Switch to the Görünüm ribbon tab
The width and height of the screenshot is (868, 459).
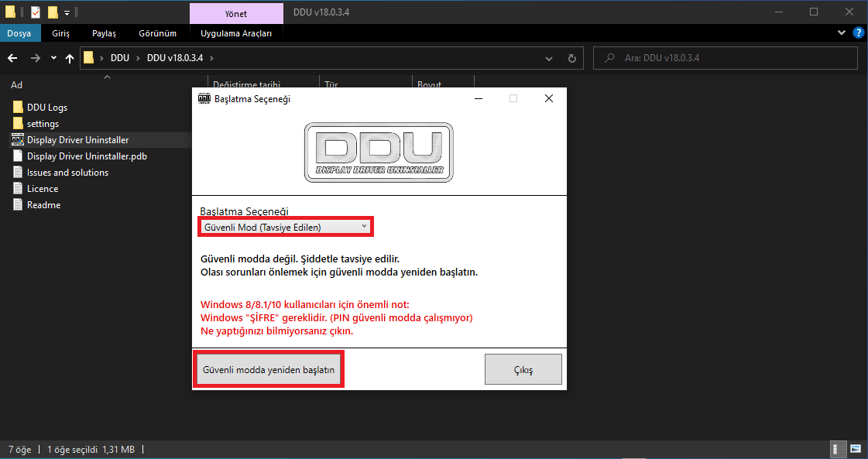[x=158, y=33]
